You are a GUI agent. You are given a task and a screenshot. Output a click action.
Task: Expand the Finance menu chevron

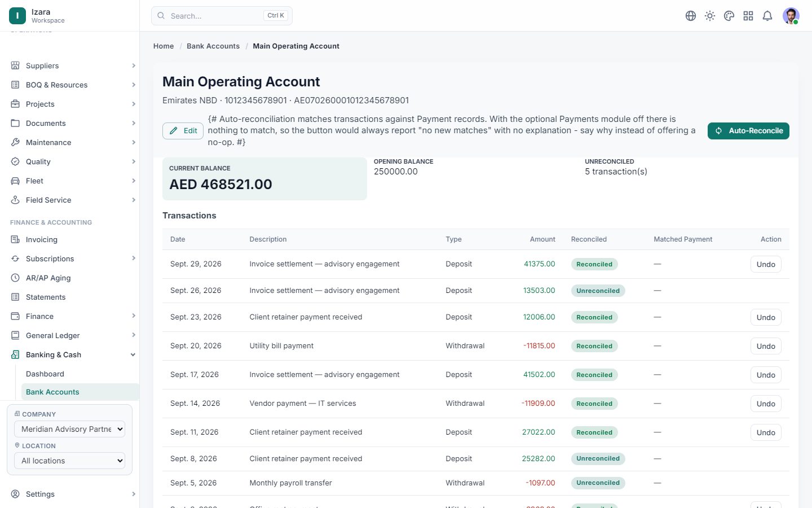point(134,316)
